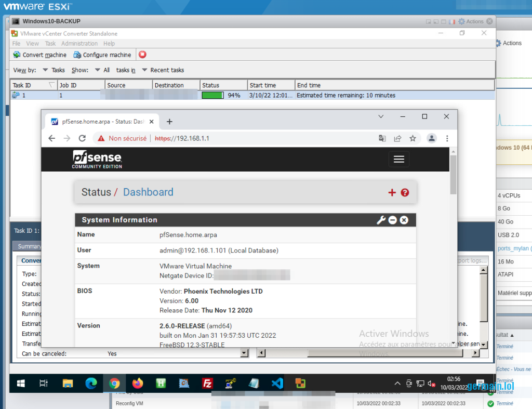Click the Convert machine toolbar icon
The height and width of the screenshot is (409, 532).
(x=17, y=55)
